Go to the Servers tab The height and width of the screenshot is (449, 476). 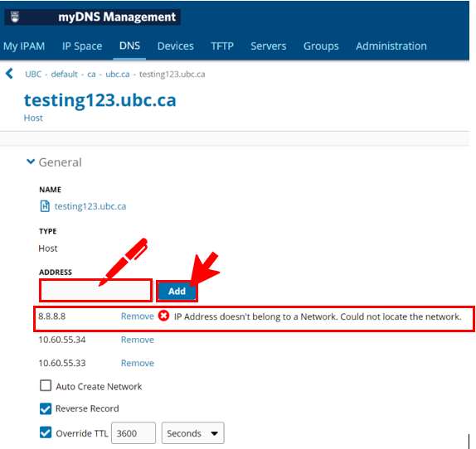click(x=269, y=46)
